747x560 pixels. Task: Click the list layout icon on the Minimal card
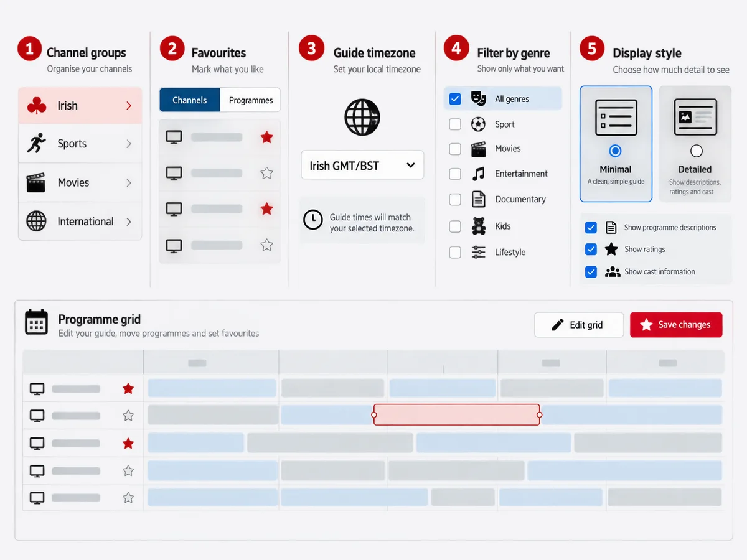coord(616,118)
